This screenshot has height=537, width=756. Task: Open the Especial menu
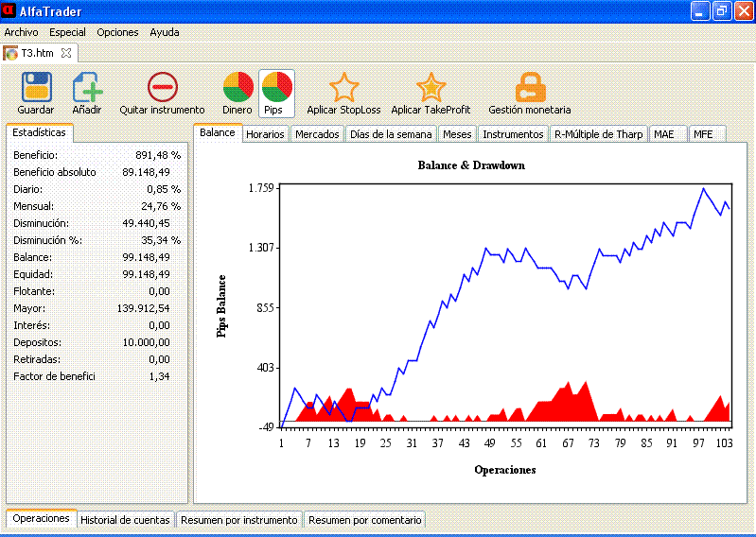coord(67,32)
